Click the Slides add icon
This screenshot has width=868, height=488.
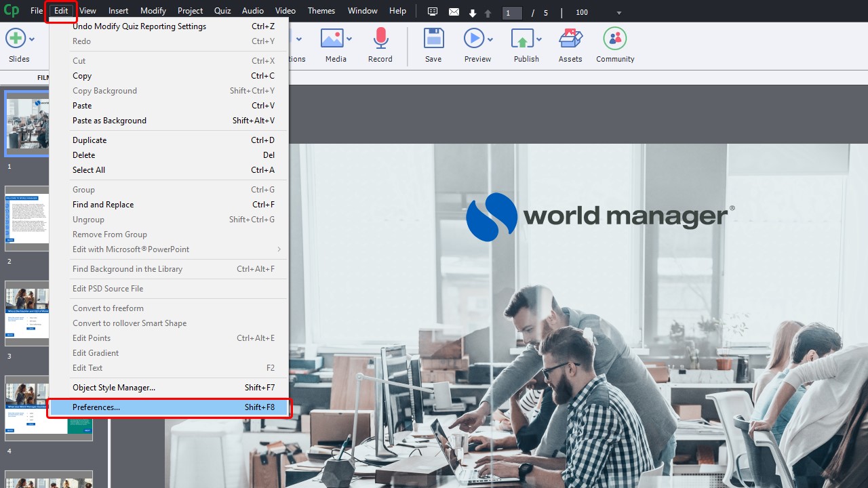[16, 38]
